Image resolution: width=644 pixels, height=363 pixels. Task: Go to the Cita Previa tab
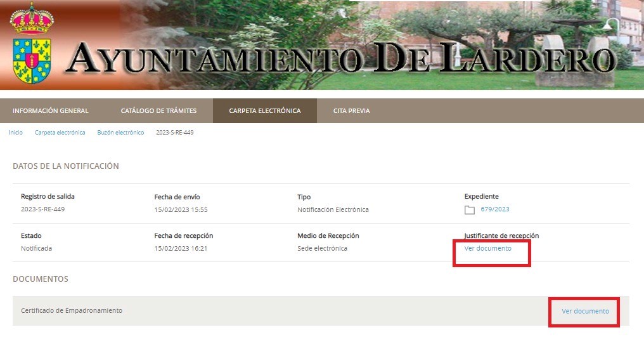pyautogui.click(x=351, y=111)
